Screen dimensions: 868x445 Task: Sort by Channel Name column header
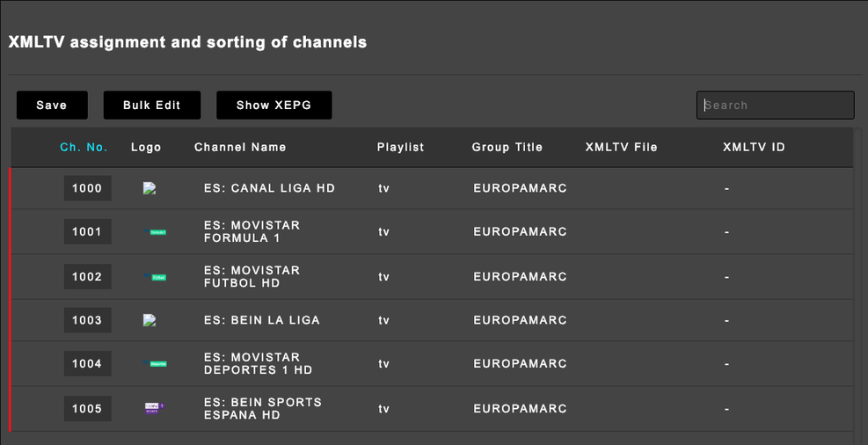tap(240, 148)
